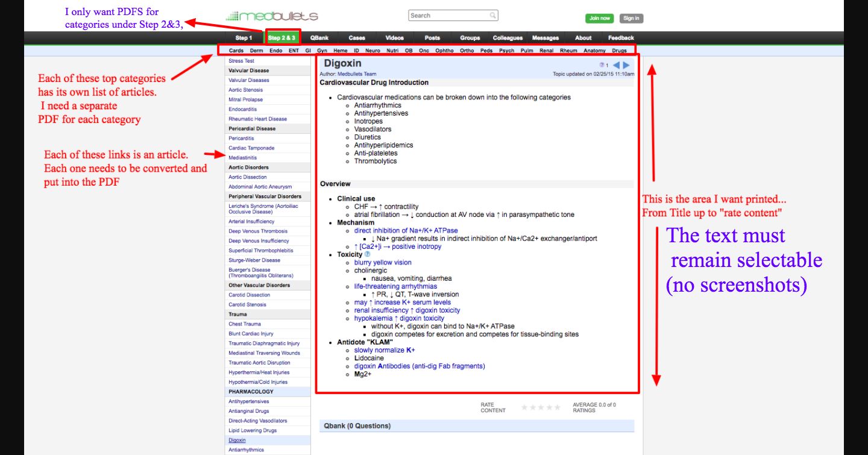Screen dimensions: 868x455
Task: Open the Deep Venous Thrombosis article
Action: pyautogui.click(x=258, y=231)
